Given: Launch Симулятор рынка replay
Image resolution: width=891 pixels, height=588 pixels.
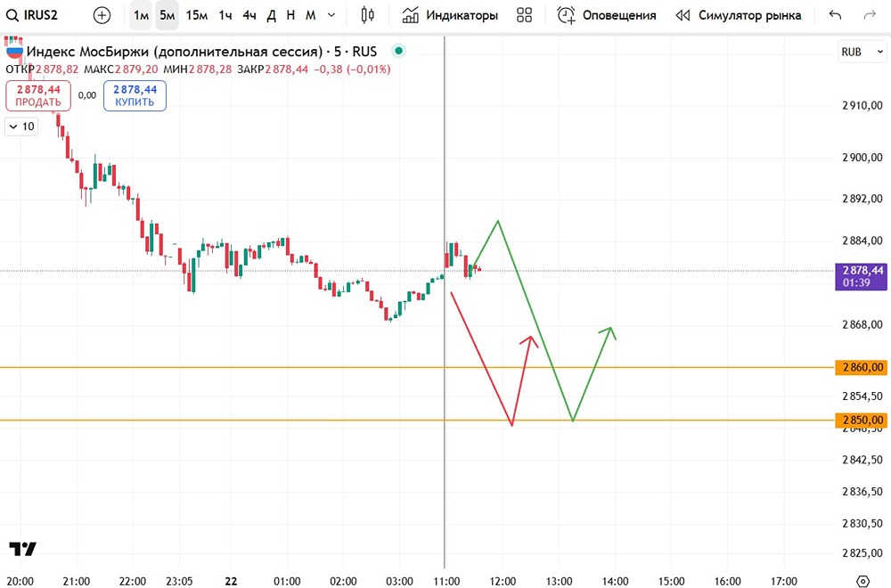Looking at the screenshot, I should [x=738, y=15].
